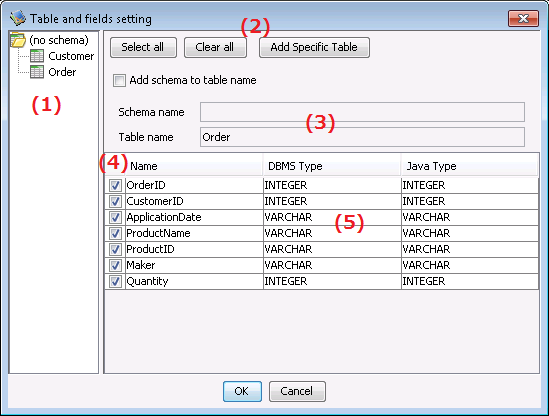Viewport: 549px width, 416px height.
Task: Confirm settings with OK button
Action: 242,391
